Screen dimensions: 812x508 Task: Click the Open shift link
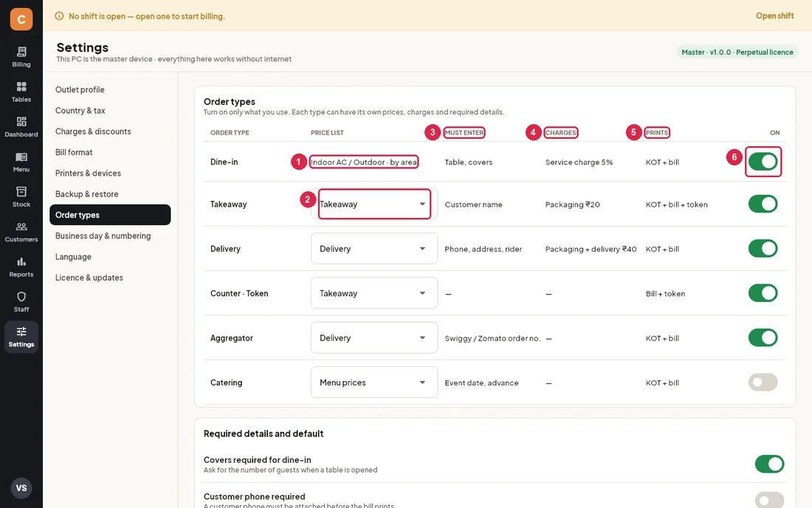click(x=774, y=16)
